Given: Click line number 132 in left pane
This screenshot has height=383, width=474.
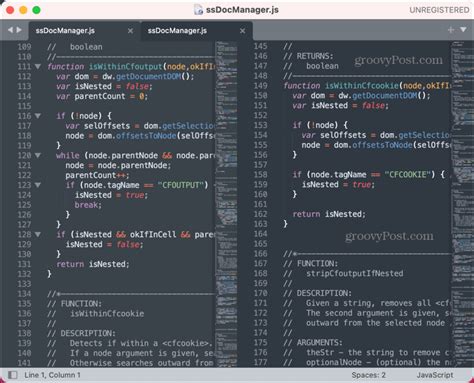Looking at the screenshot, I should click(x=24, y=274).
